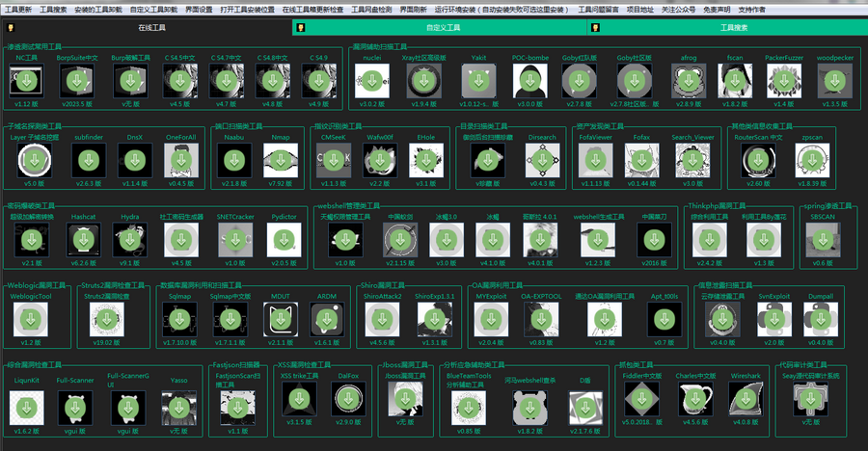Download the Wafw00f tool icon

click(380, 161)
